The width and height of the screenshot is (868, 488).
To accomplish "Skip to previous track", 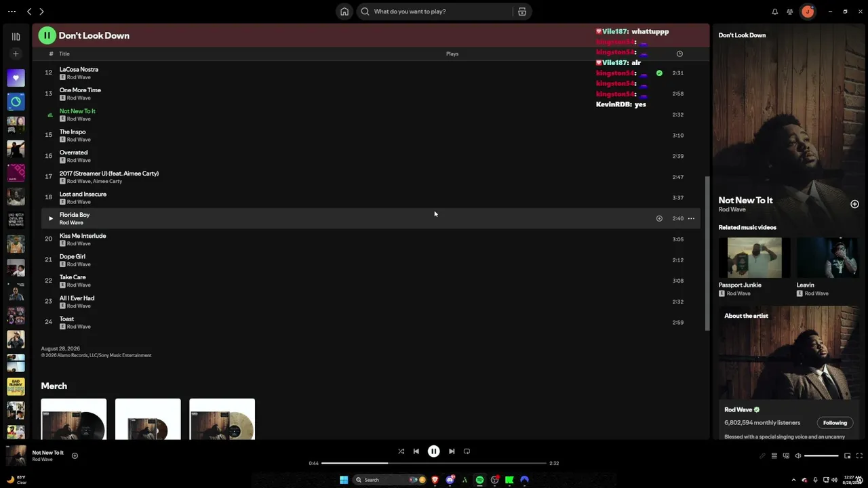I will 416,451.
